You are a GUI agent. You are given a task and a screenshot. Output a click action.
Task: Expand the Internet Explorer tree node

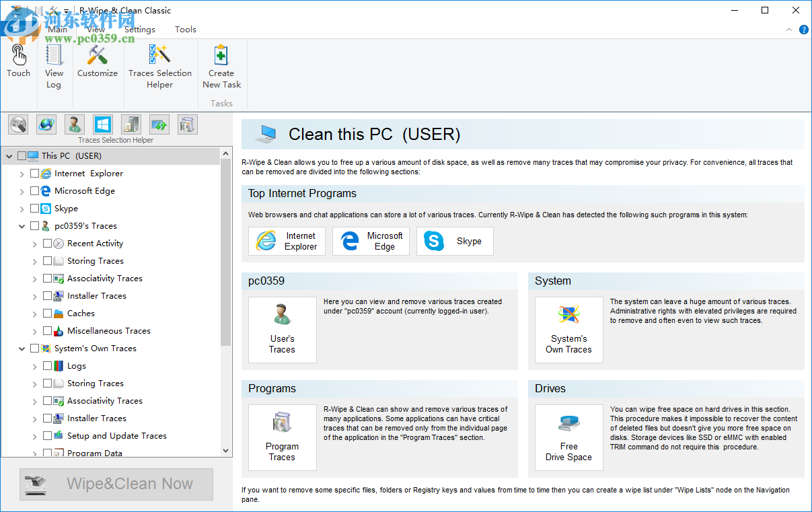tap(22, 174)
